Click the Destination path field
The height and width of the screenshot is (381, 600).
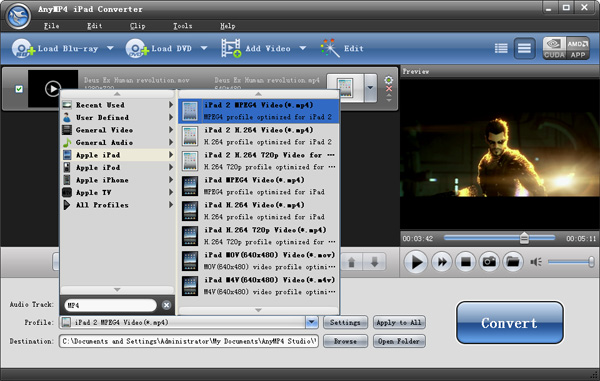(189, 341)
